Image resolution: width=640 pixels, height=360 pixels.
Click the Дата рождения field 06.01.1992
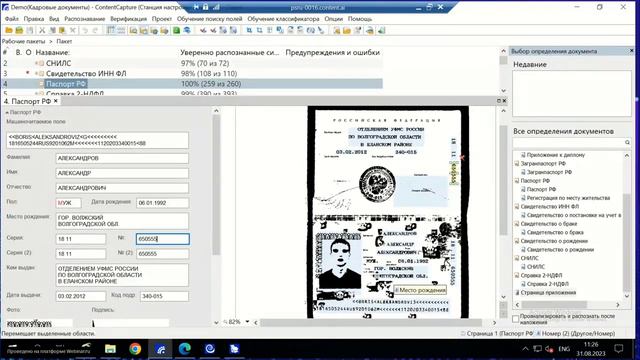(162, 203)
